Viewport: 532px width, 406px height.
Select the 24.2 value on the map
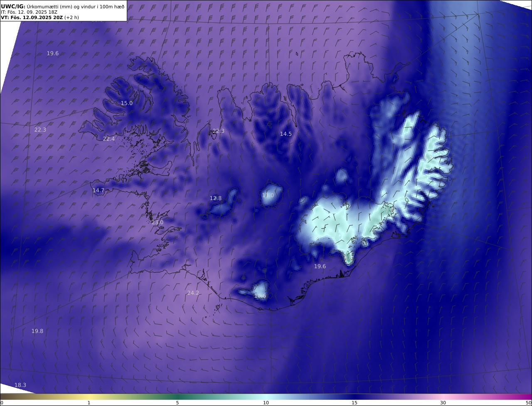point(193,293)
